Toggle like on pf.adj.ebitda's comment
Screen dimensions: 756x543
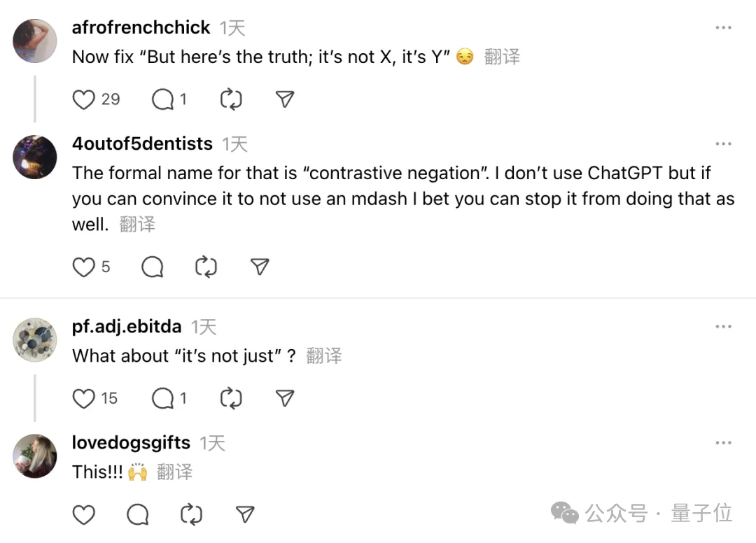coord(83,397)
